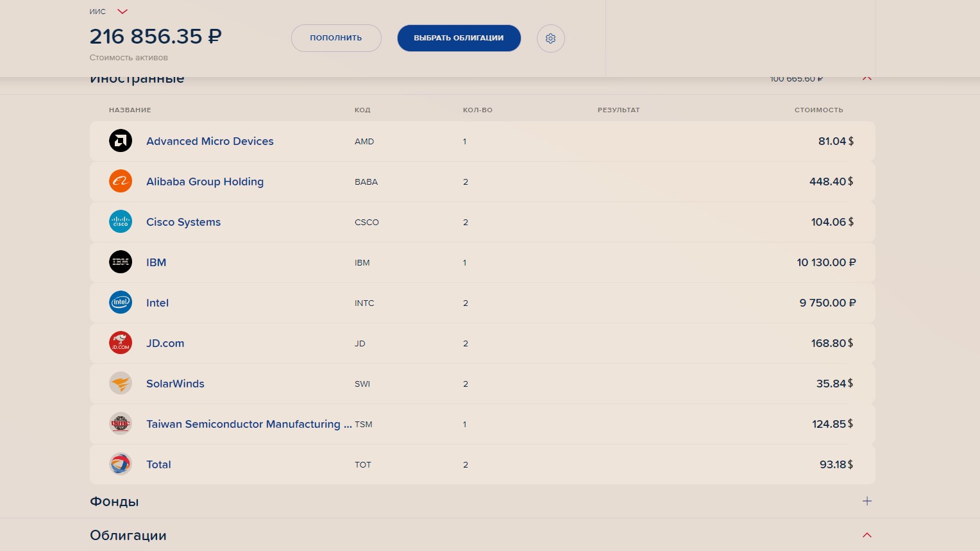Screen dimensions: 980x551
Task: Click the Облигации section heading
Action: click(x=128, y=536)
